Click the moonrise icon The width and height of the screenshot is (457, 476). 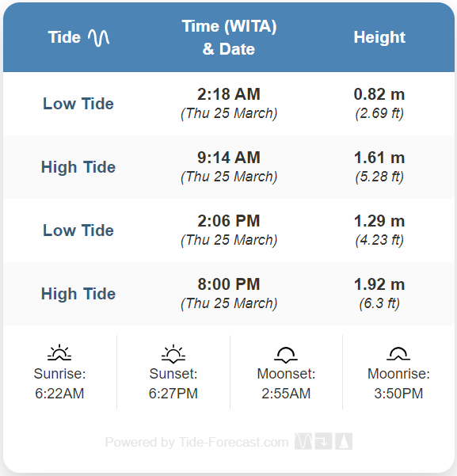click(x=398, y=354)
